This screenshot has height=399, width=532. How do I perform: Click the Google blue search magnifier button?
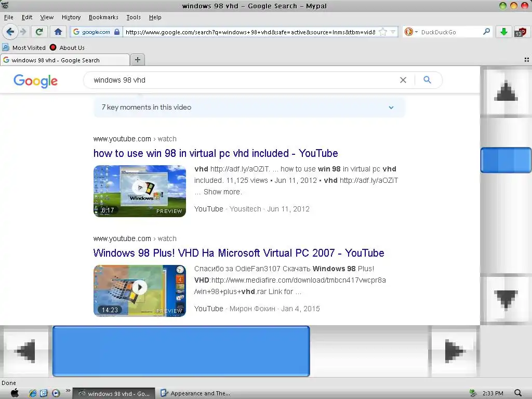(427, 79)
